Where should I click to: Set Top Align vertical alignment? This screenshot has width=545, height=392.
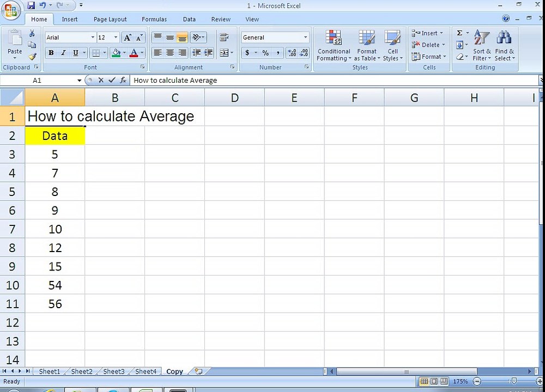[x=158, y=37]
